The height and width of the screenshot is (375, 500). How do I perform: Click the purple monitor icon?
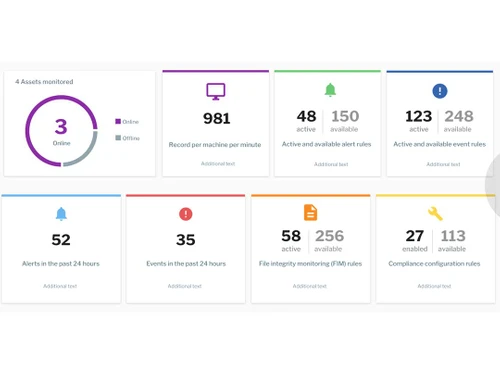point(216,91)
